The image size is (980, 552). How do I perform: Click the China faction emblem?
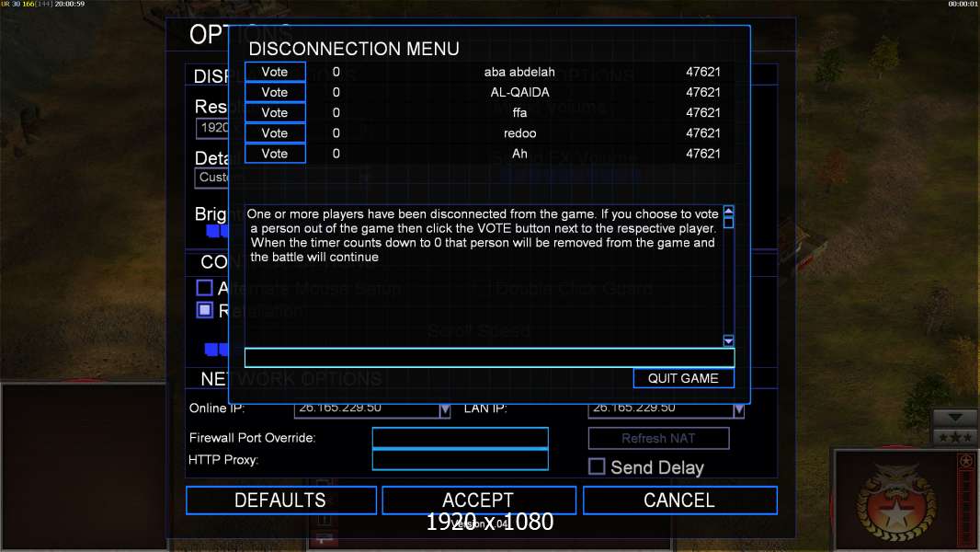pos(896,502)
